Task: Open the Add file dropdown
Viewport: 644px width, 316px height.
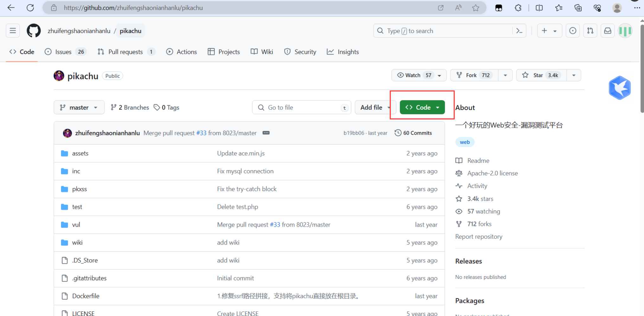Action: coord(375,107)
